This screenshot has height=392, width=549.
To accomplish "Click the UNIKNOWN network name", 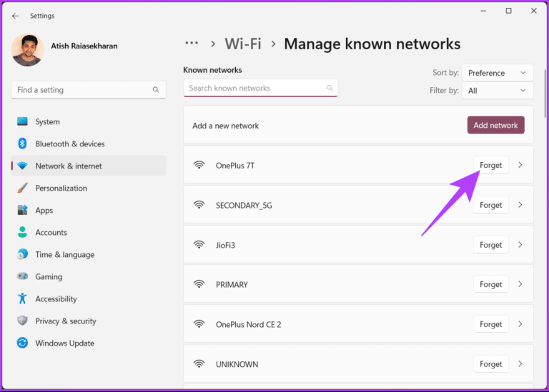I will [x=237, y=364].
